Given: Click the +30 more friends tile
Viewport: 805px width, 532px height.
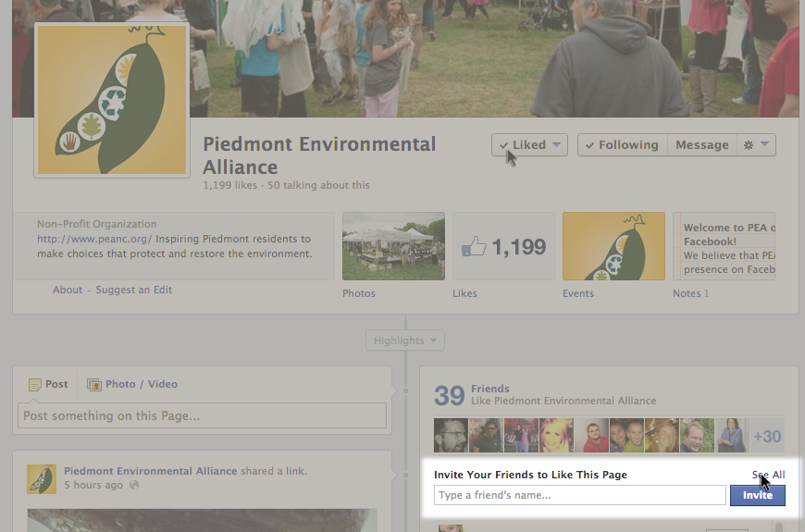Looking at the screenshot, I should click(767, 436).
